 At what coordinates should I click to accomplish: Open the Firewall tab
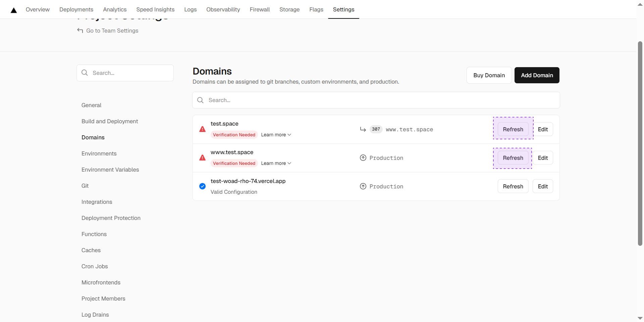click(x=260, y=9)
